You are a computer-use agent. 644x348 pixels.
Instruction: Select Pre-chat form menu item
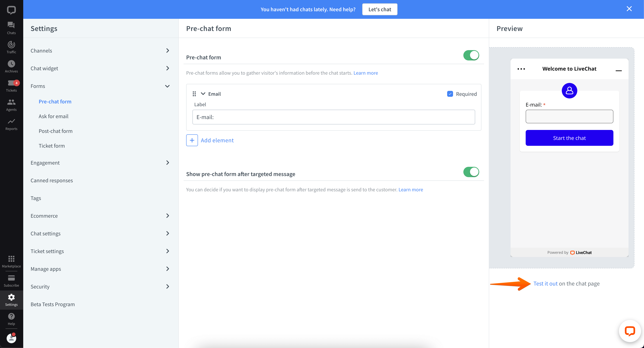[55, 102]
